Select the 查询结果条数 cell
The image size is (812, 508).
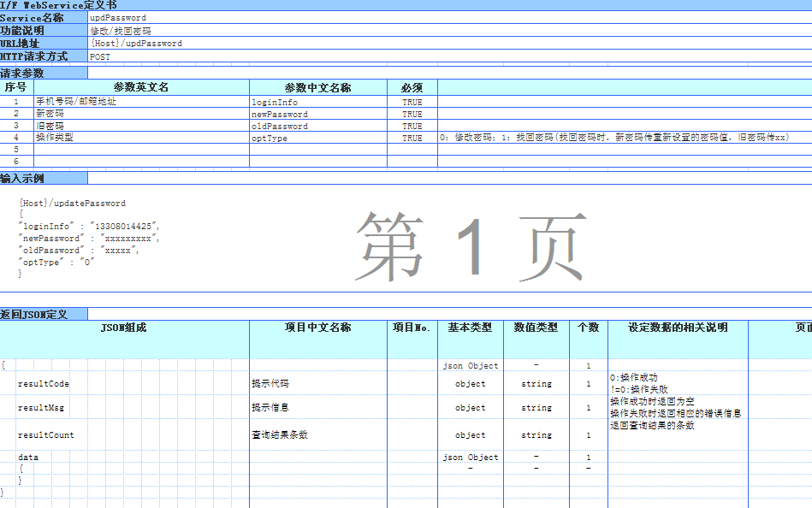point(318,435)
